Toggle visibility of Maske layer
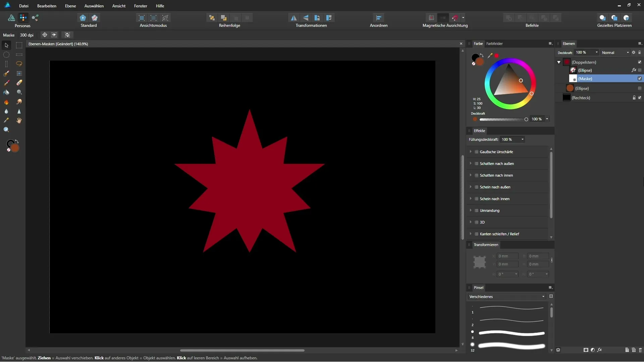 [640, 79]
